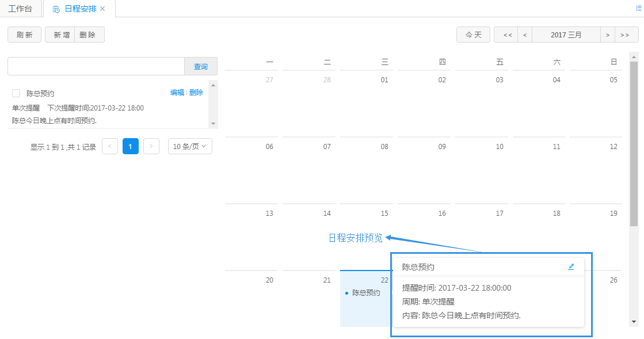Click the 刷新 button
This screenshot has width=644, height=339.
coord(24,35)
